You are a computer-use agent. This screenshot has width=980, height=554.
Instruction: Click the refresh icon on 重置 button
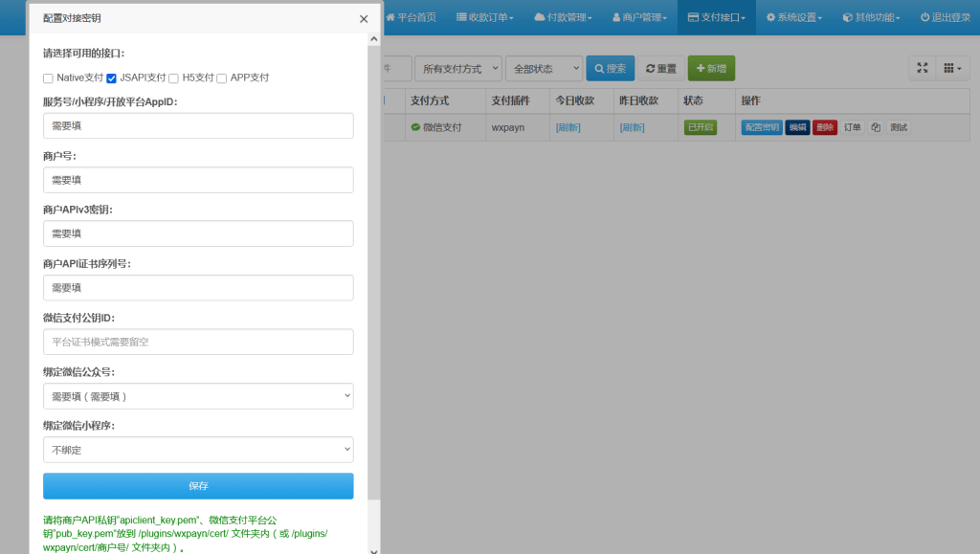(x=649, y=68)
